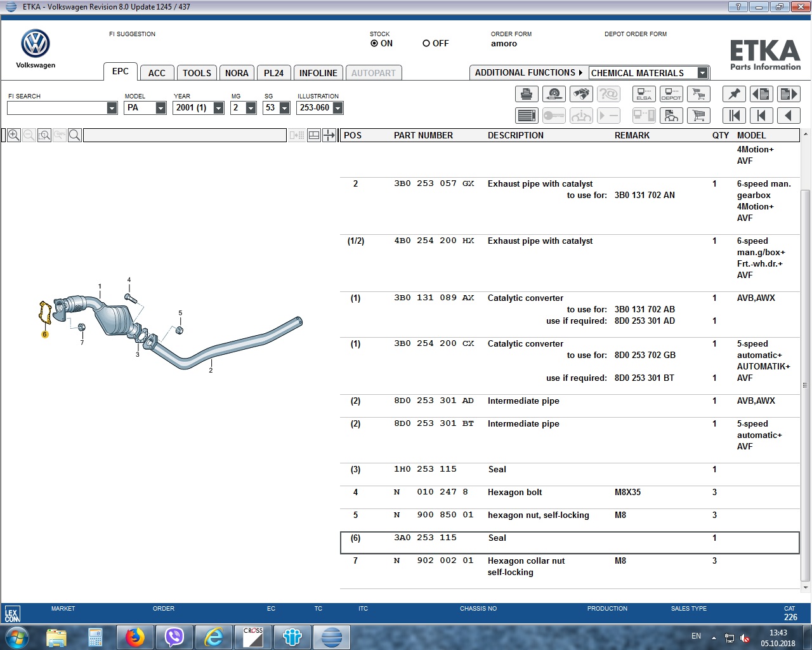The height and width of the screenshot is (650, 812).
Task: Go to the first illustration
Action: point(734,116)
